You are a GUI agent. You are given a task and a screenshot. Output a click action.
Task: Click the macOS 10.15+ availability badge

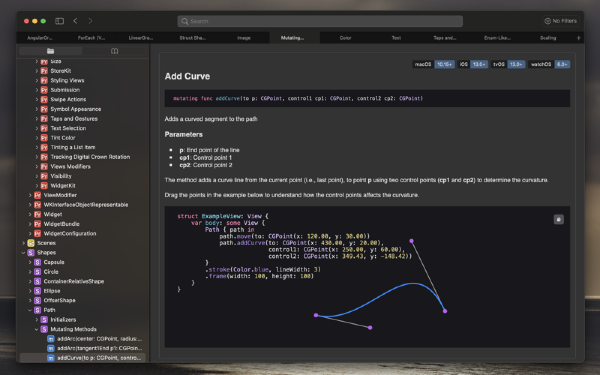pyautogui.click(x=433, y=64)
